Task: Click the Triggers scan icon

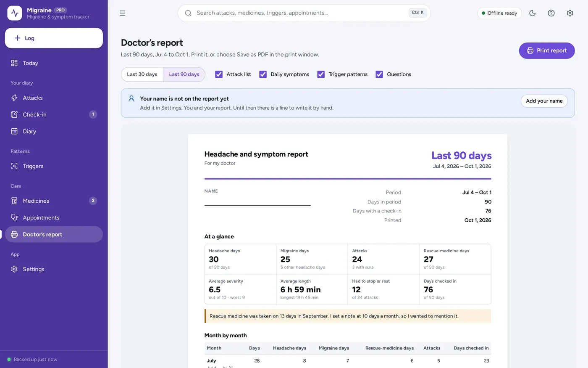Action: 14,166
